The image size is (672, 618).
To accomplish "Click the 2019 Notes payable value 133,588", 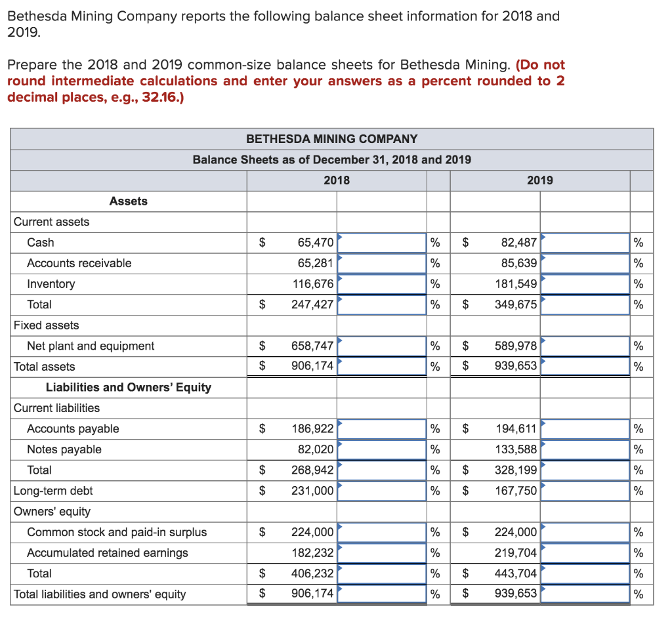I will coord(516,449).
